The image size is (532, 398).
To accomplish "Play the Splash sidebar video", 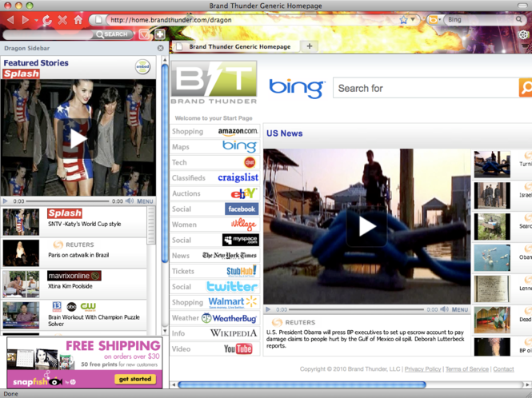I will [78, 138].
